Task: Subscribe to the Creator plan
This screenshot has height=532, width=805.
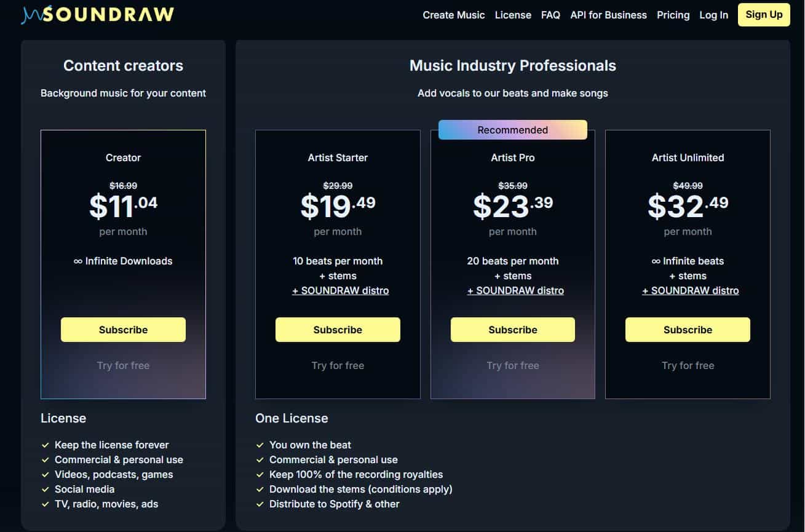Action: (123, 330)
